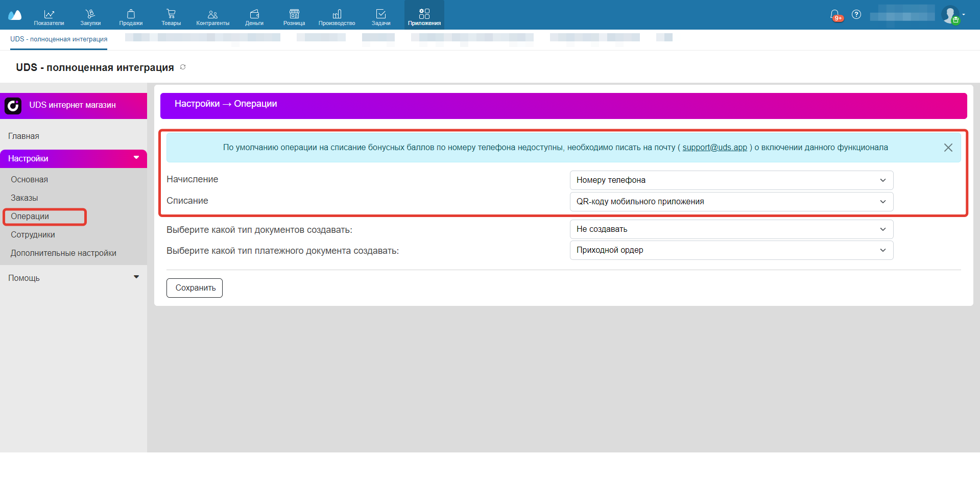This screenshot has width=980, height=479.
Task: Dismiss the blue info alert banner
Action: (948, 148)
